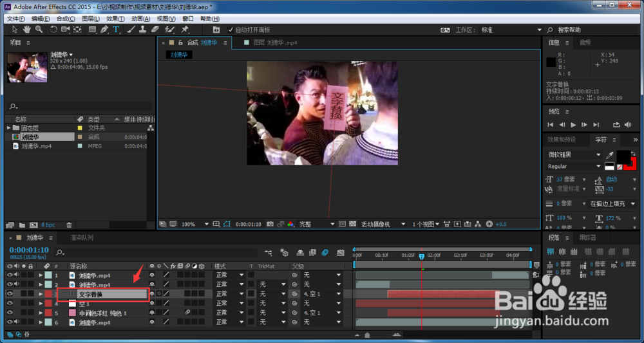Image resolution: width=644 pixels, height=343 pixels.
Task: Select the Zoom magnifier tool
Action: tap(39, 30)
